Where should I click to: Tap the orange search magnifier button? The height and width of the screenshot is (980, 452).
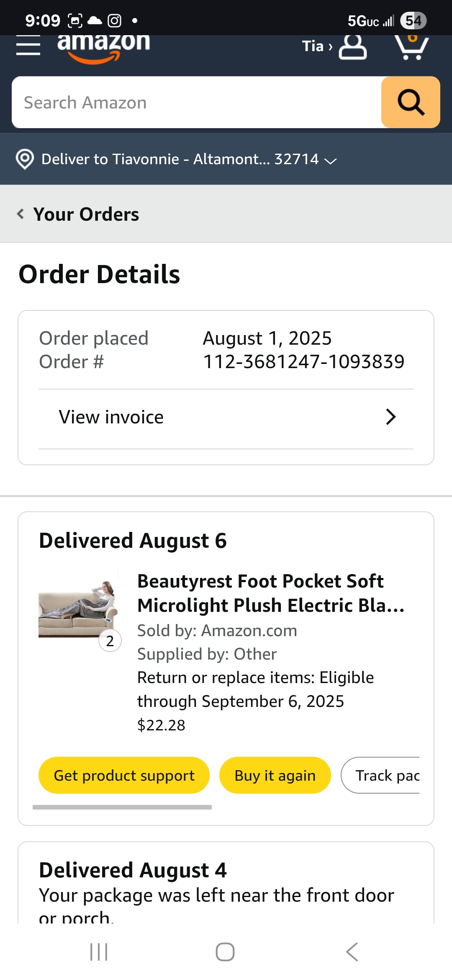pos(411,102)
